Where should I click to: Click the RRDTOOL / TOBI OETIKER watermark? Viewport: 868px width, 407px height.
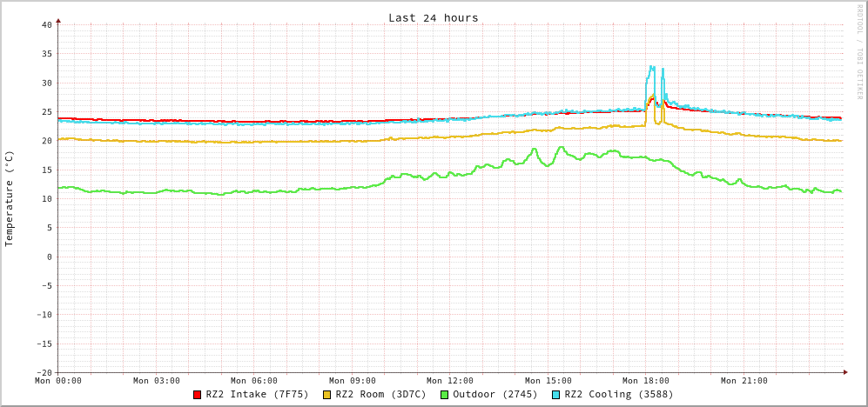860,50
